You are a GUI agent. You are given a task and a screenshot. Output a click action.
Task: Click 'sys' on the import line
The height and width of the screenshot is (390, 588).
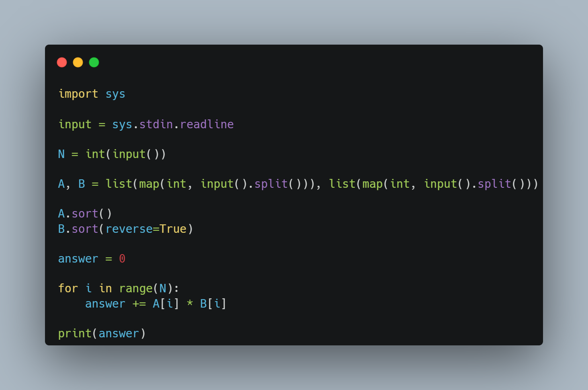pos(115,94)
